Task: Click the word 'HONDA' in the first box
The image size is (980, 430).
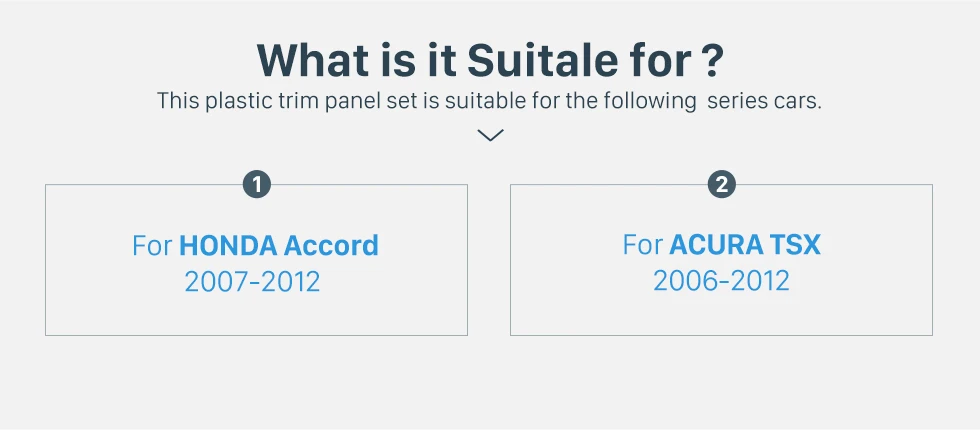Action: (228, 246)
